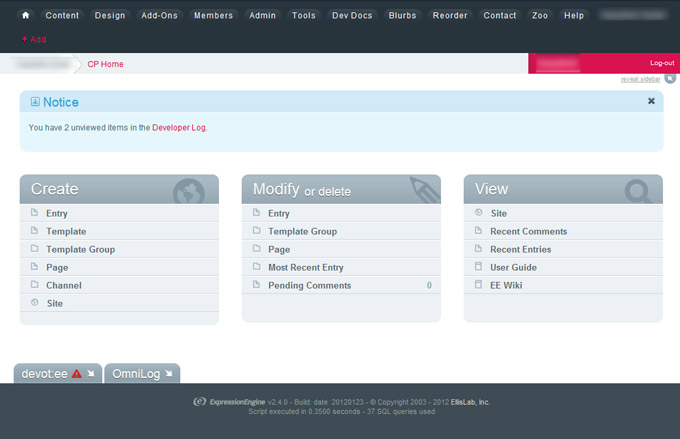Open Pending Comments
680x439 pixels.
[x=310, y=285]
